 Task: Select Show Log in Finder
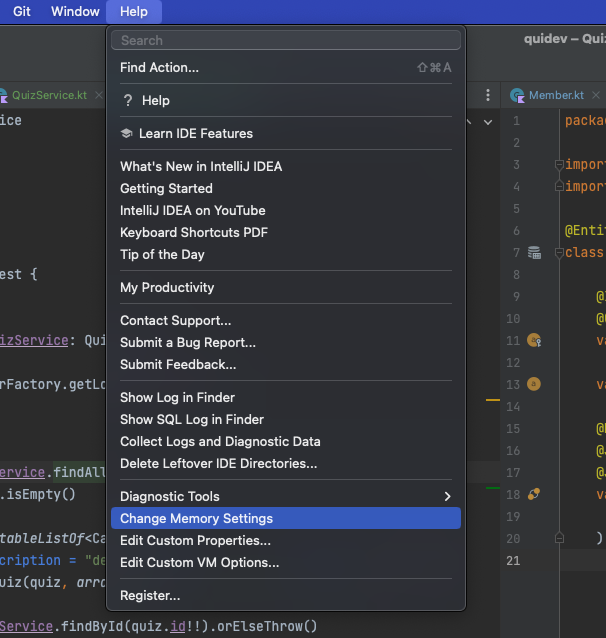click(286, 397)
